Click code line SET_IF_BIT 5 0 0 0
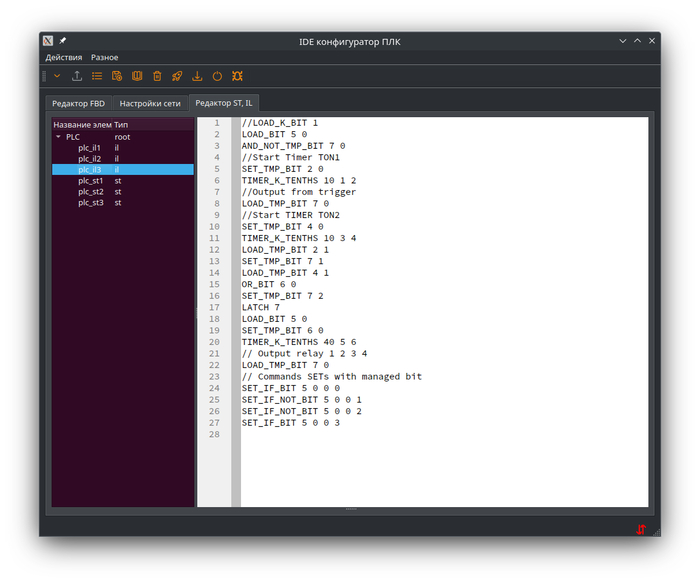Viewport: 700px width, 583px height. 291,388
